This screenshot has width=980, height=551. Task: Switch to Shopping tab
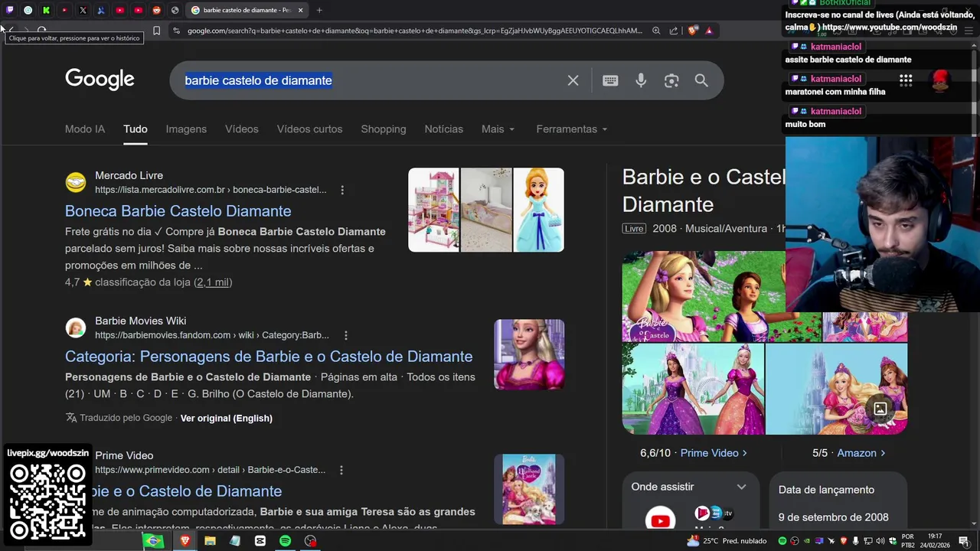[x=384, y=129]
